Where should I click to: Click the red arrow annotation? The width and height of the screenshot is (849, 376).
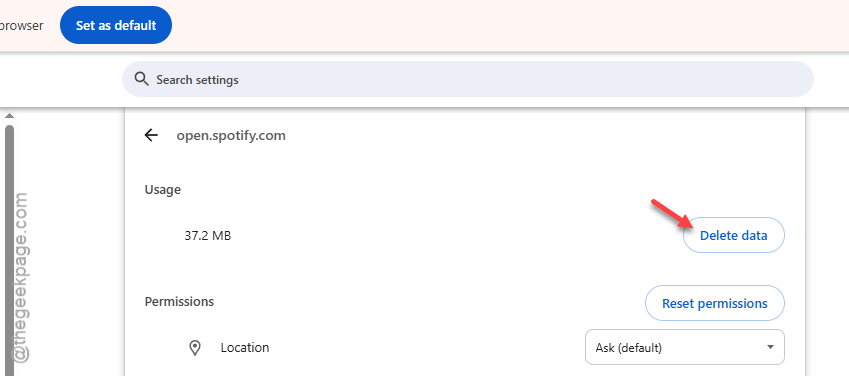(x=672, y=214)
